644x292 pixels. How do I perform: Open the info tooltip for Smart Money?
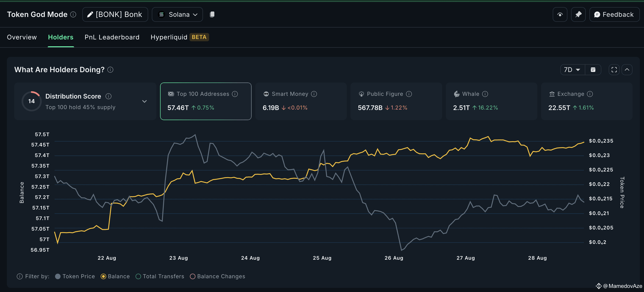pyautogui.click(x=314, y=94)
